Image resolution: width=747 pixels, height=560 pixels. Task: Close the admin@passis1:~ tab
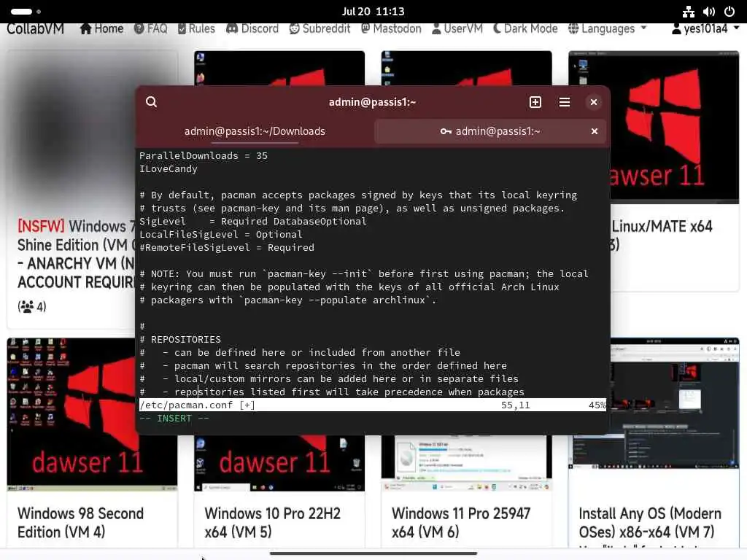(x=594, y=131)
